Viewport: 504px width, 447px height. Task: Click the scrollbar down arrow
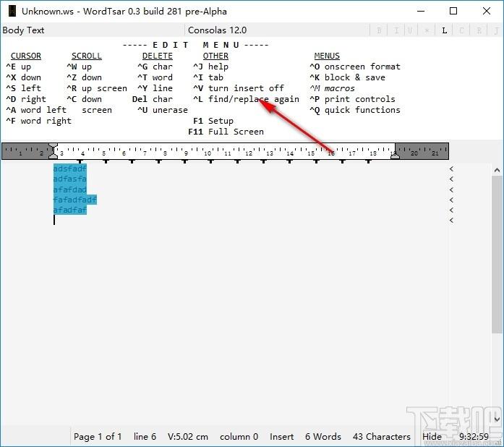pyautogui.click(x=497, y=420)
